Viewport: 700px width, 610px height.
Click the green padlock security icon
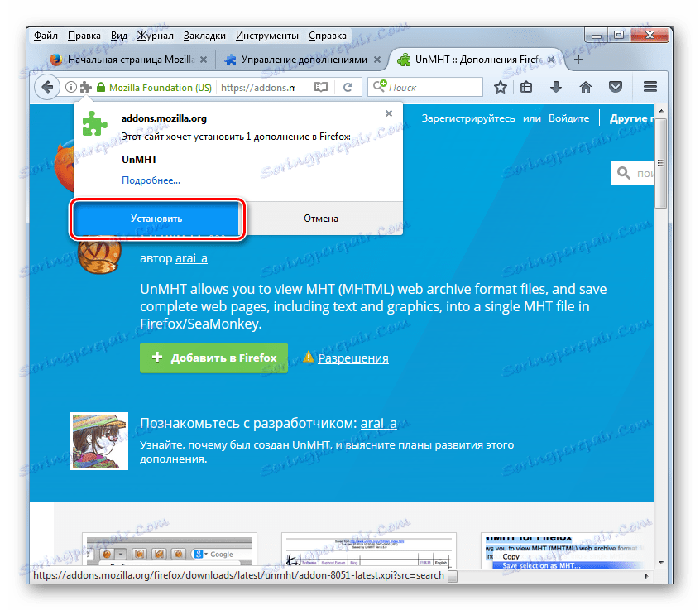(101, 87)
